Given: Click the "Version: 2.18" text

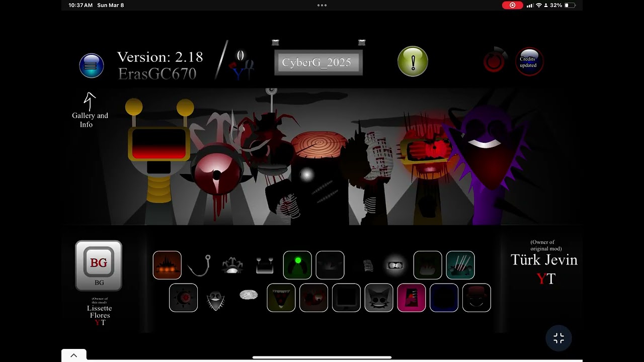Looking at the screenshot, I should click(x=160, y=57).
